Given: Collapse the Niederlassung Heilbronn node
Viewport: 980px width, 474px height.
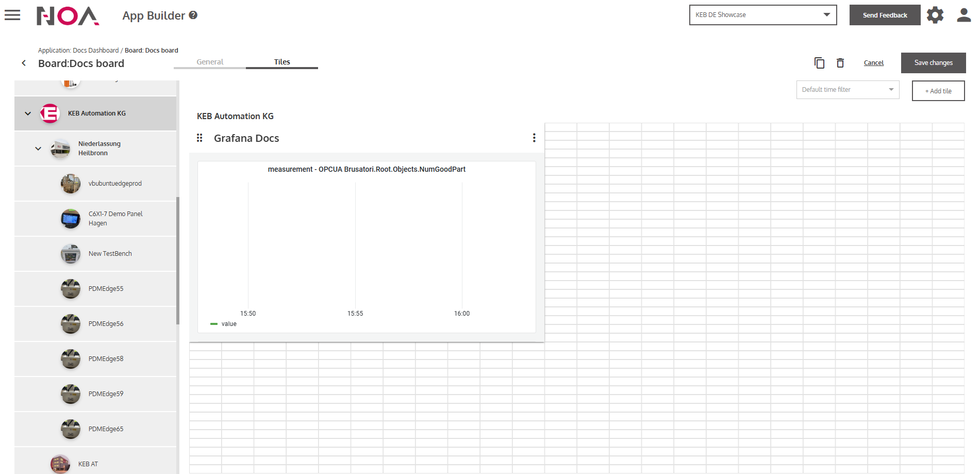Looking at the screenshot, I should (38, 149).
